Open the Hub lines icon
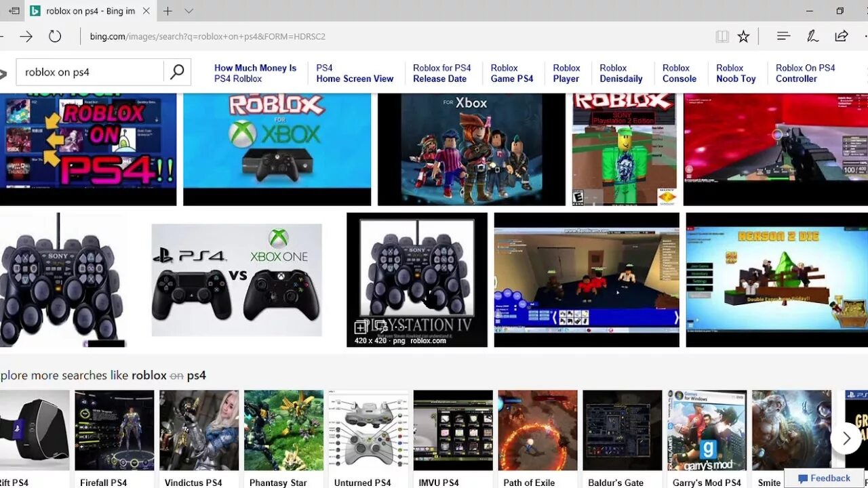This screenshot has height=488, width=868. point(783,37)
